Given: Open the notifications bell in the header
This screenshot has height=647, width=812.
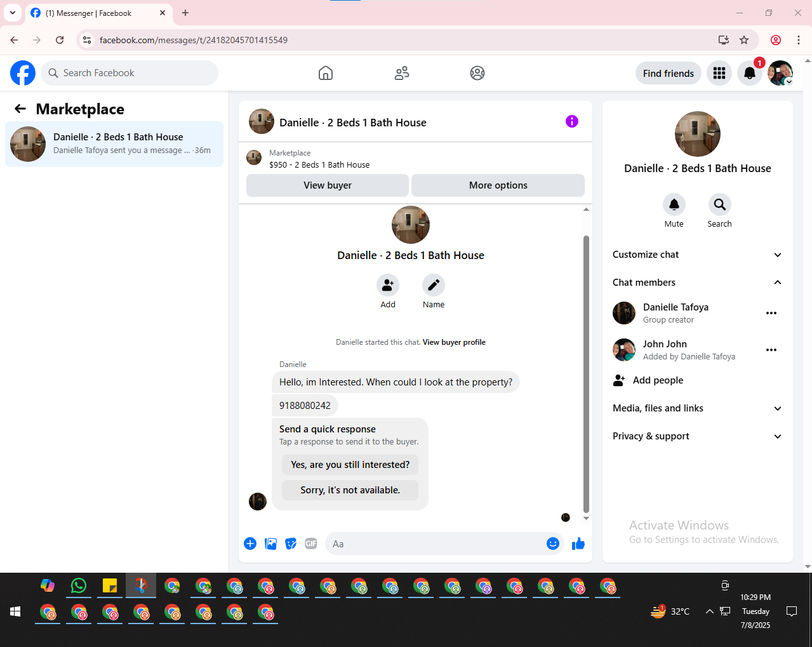Looking at the screenshot, I should (750, 73).
